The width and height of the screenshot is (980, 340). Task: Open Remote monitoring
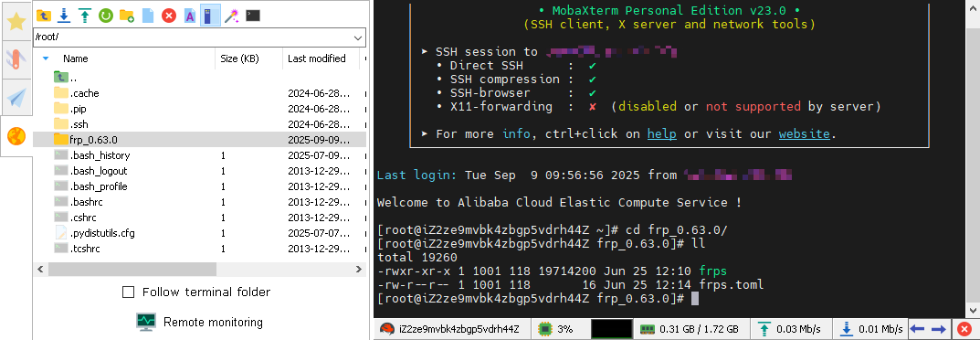click(x=199, y=323)
